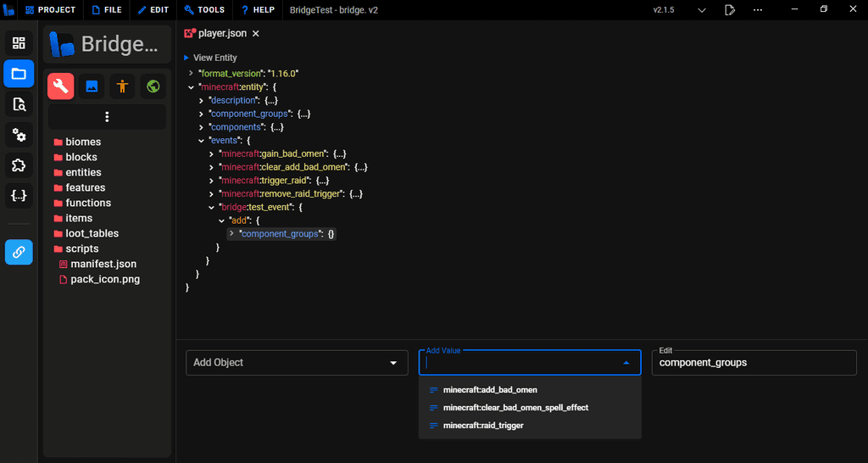Select the behavior pack wrench icon
The width and height of the screenshot is (868, 463).
[61, 86]
